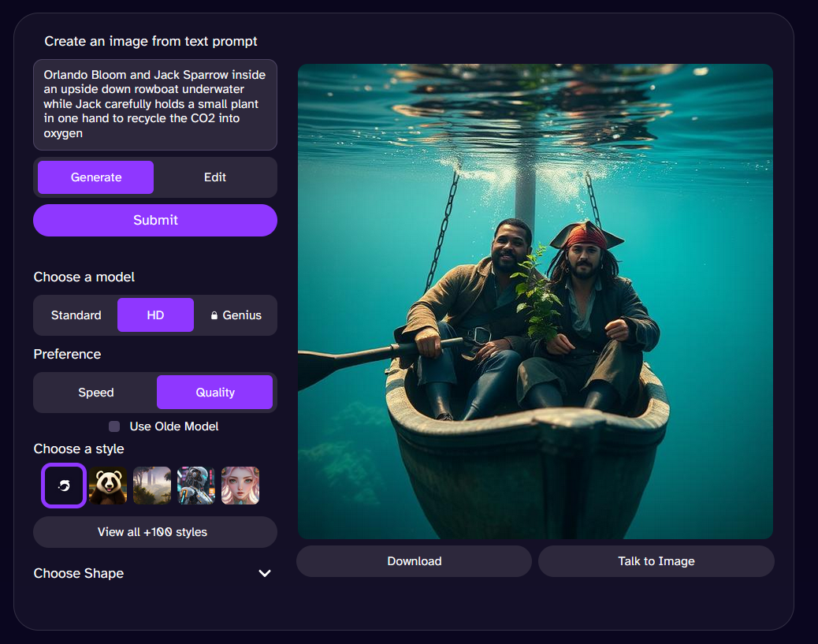This screenshot has width=818, height=644.
Task: Open Talk to Image
Action: 656,561
